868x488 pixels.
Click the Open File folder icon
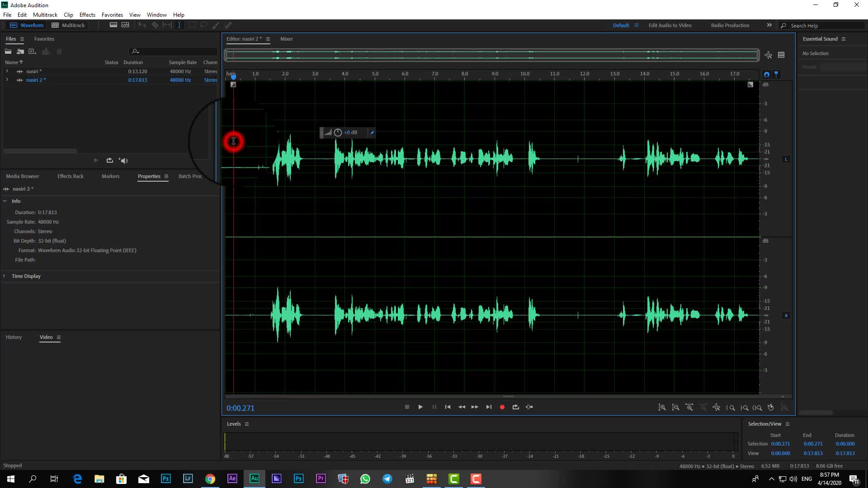(8, 52)
